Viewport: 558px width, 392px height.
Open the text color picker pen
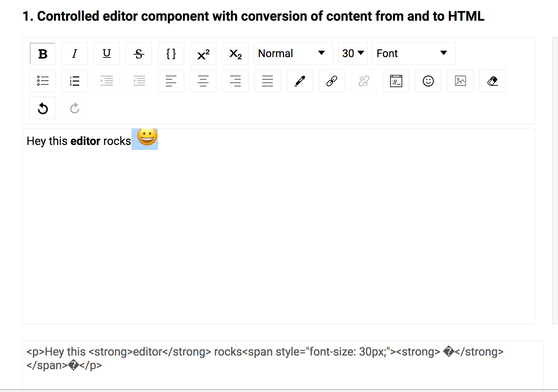click(299, 81)
